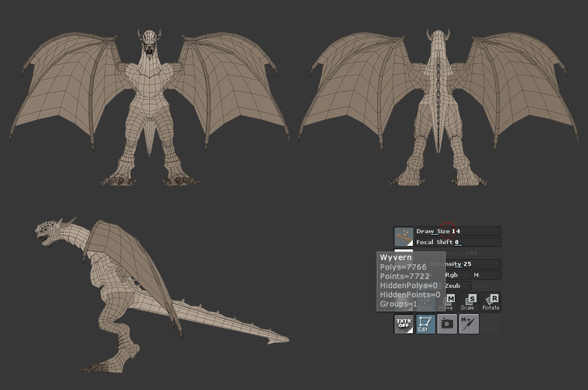Screen dimensions: 588x390
Task: Adjust the Draw Size slider
Action: [x=458, y=231]
